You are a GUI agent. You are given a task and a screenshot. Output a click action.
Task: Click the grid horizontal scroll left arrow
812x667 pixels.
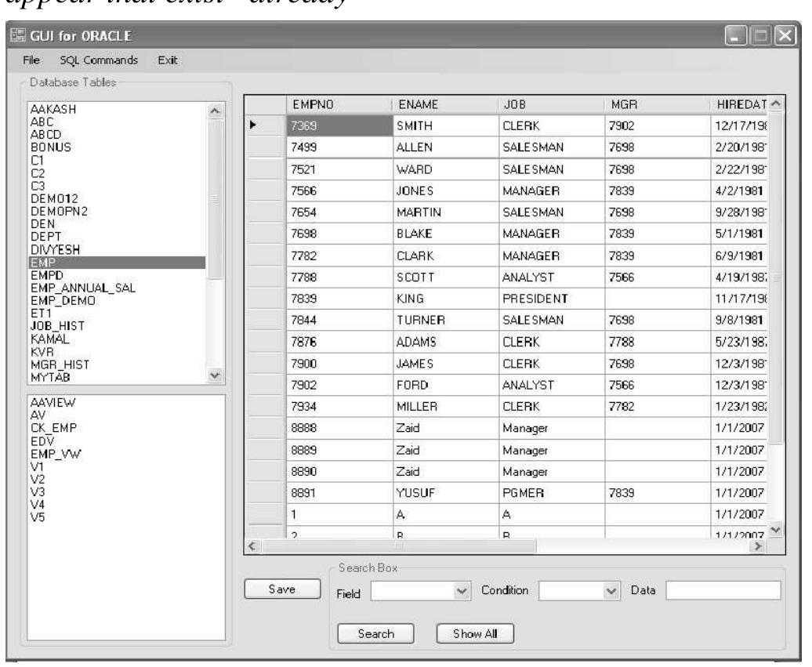(x=252, y=546)
